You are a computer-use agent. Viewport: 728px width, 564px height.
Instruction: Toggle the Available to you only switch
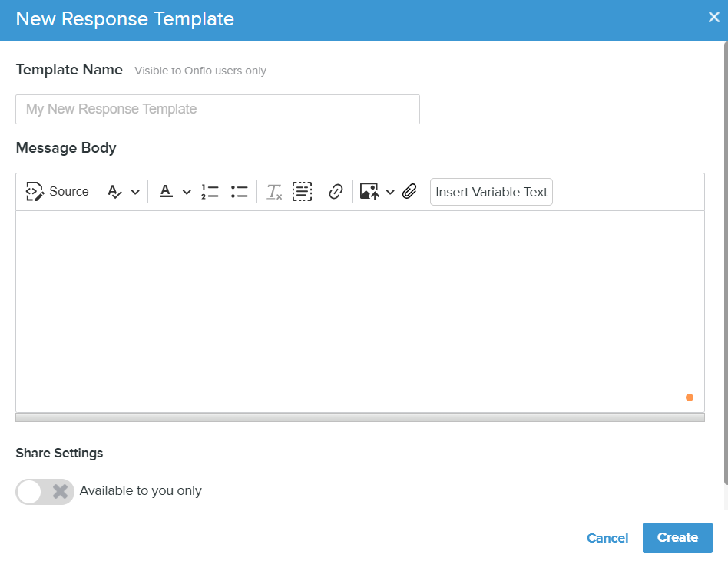coord(45,491)
